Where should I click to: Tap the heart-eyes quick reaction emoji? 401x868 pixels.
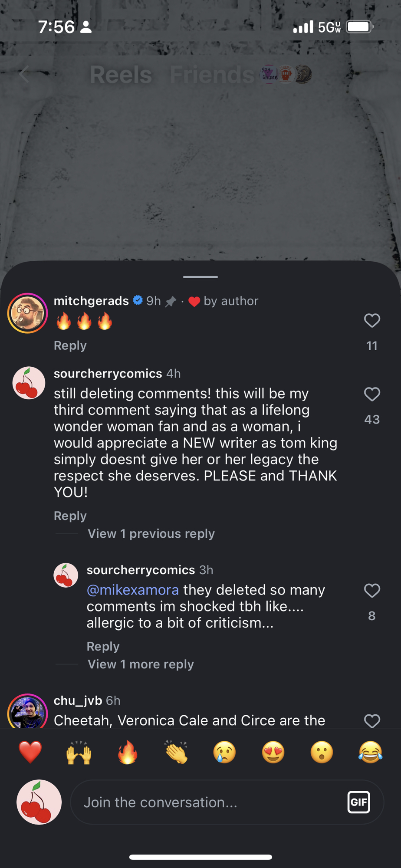pos(273,752)
